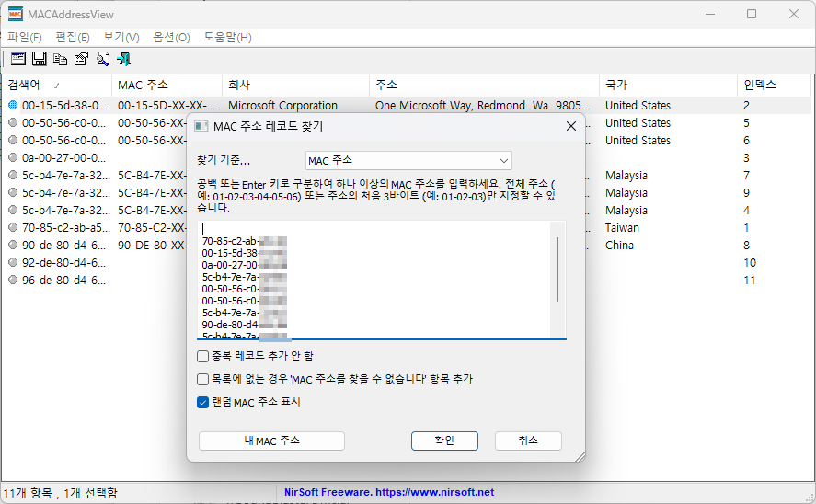816x504 pixels.
Task: Click the icon of row 96-de-80-d4-6...
Action: click(13, 280)
